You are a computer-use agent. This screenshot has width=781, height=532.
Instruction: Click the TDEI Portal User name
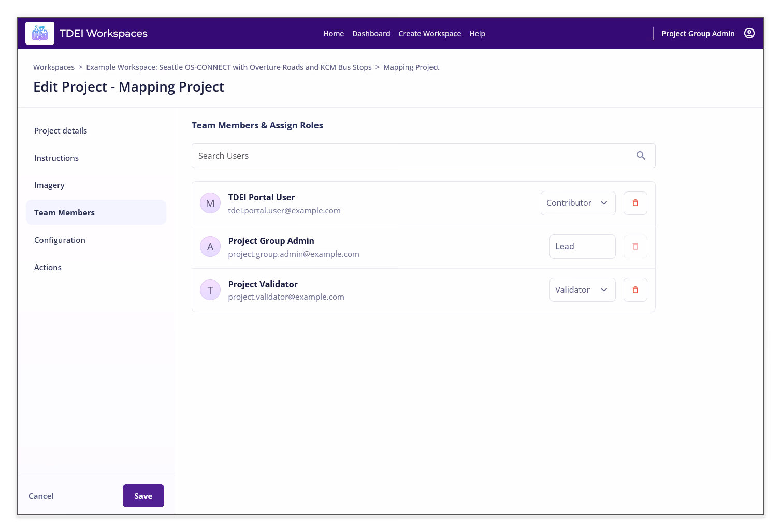coord(262,197)
